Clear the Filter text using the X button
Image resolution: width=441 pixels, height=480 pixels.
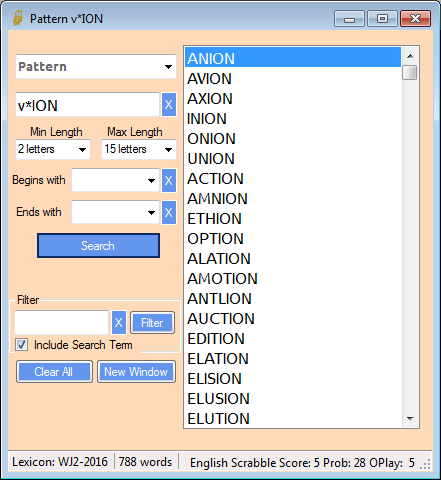119,323
